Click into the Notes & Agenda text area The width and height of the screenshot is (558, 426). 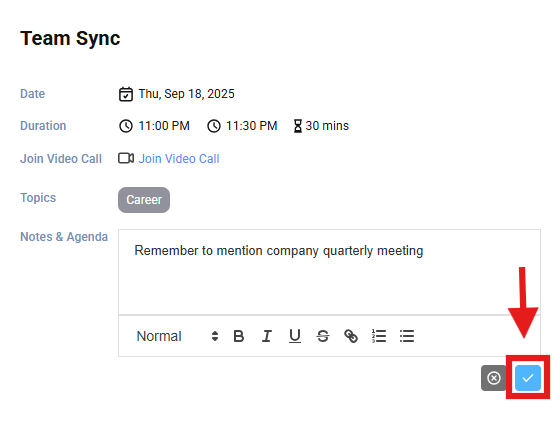click(x=329, y=272)
